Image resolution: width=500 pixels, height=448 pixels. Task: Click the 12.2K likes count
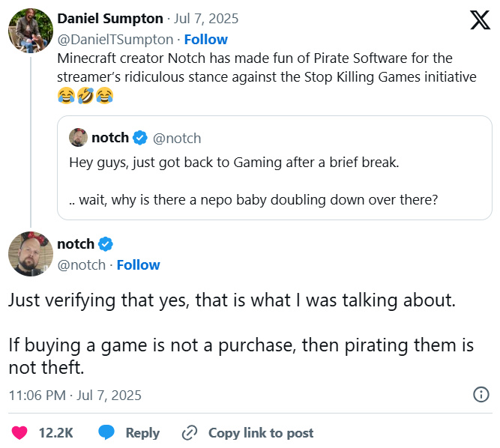point(55,432)
